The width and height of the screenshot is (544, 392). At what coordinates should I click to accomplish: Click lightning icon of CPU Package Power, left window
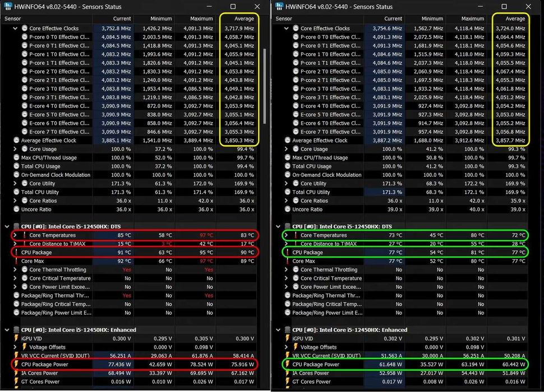(16, 365)
